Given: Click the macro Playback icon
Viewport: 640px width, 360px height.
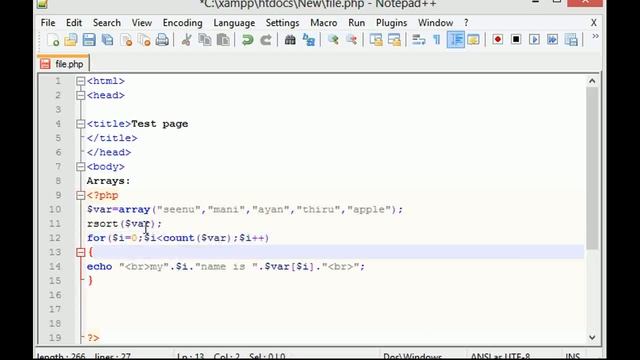Looking at the screenshot, I should (x=534, y=40).
